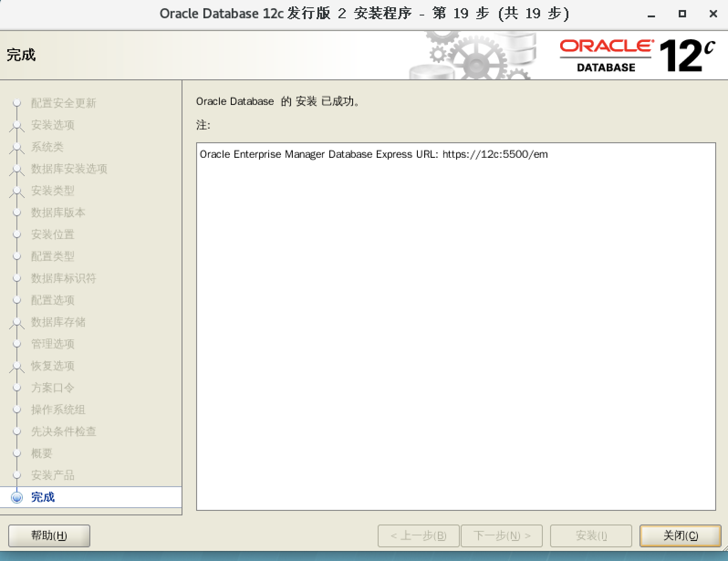This screenshot has height=561, width=728.
Task: Click the 关闭(C) button
Action: (x=680, y=535)
